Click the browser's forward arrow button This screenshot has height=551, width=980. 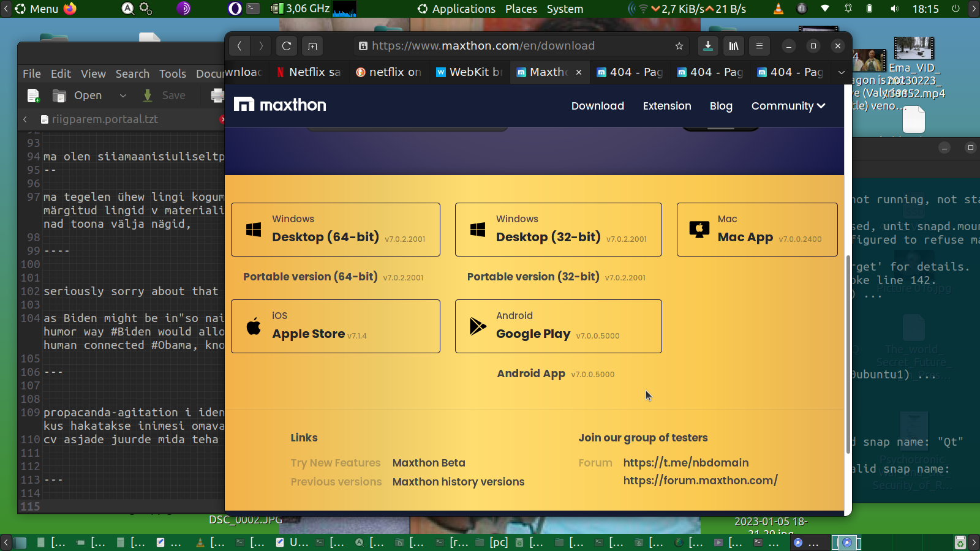261,46
